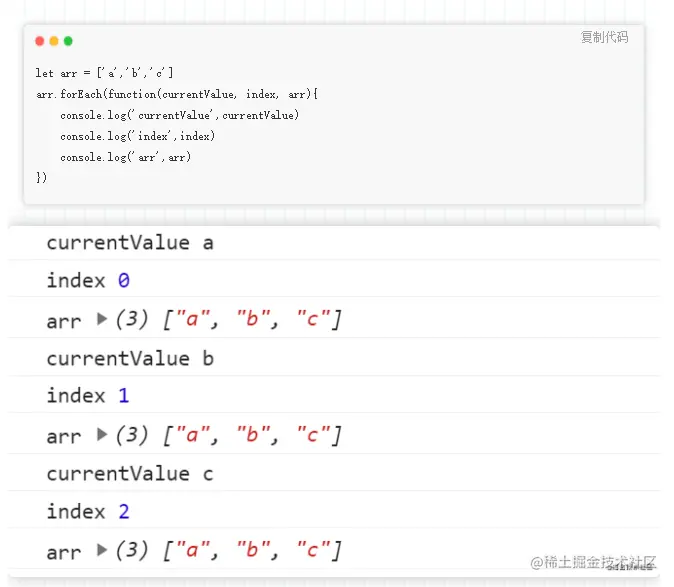Viewport: 674px width, 587px height.
Task: Click the green dot in code block header
Action: pyautogui.click(x=68, y=41)
